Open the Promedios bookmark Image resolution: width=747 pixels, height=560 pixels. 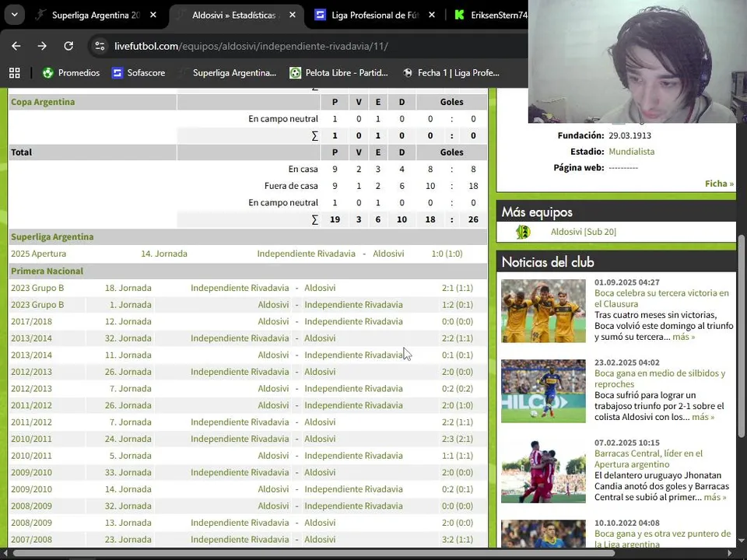coord(71,73)
